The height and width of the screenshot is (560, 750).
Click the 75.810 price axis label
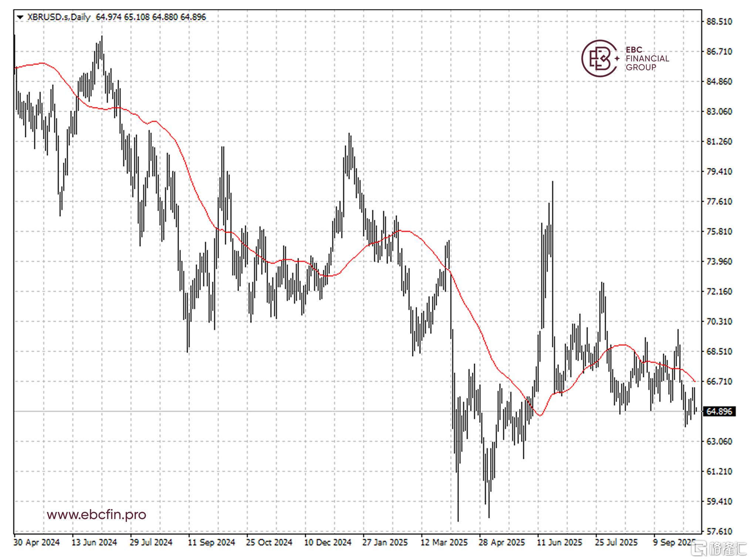[719, 232]
